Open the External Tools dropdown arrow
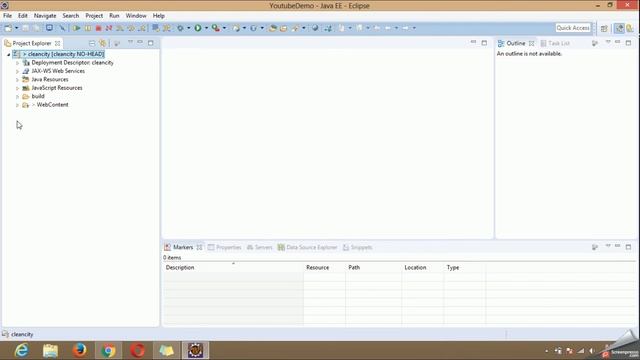 (224, 28)
